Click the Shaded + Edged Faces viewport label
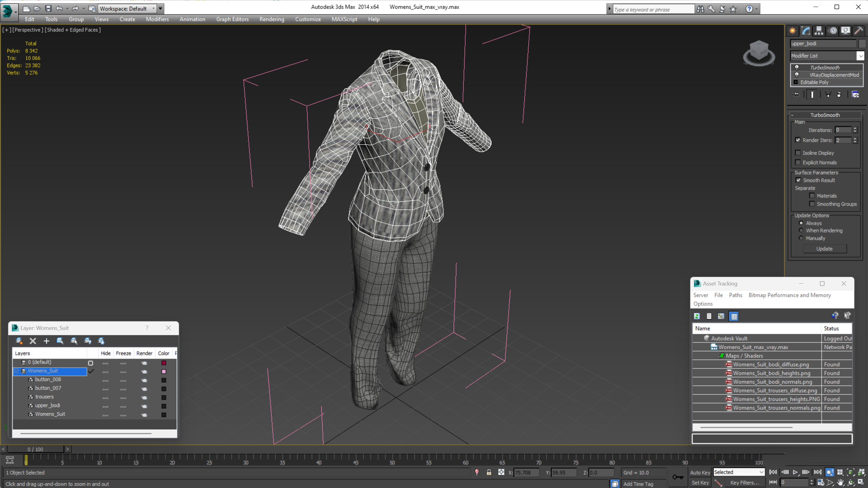Screen dimensions: 868x488 click(73, 29)
